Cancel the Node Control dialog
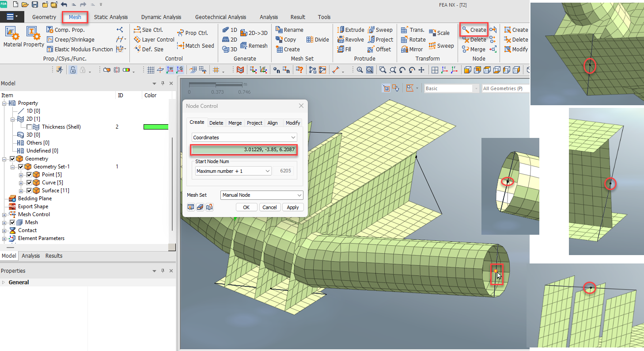The width and height of the screenshot is (644, 351). [269, 207]
